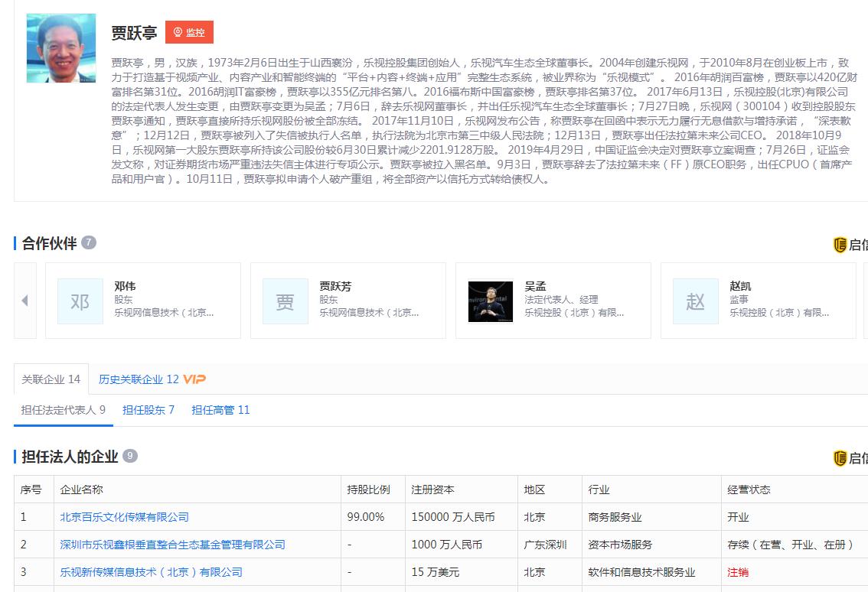Open 贾跃亭 profile photo
Screen dimensions: 868x592
[61, 48]
